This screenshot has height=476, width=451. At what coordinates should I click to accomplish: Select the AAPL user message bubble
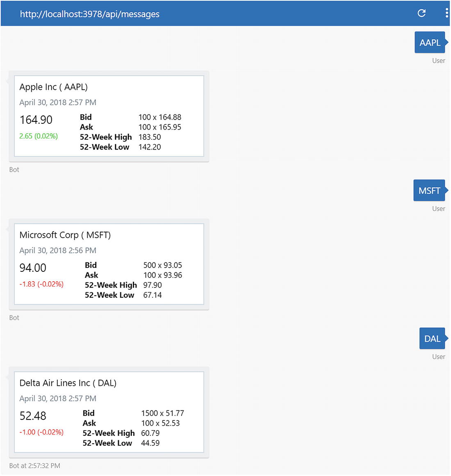tap(430, 43)
